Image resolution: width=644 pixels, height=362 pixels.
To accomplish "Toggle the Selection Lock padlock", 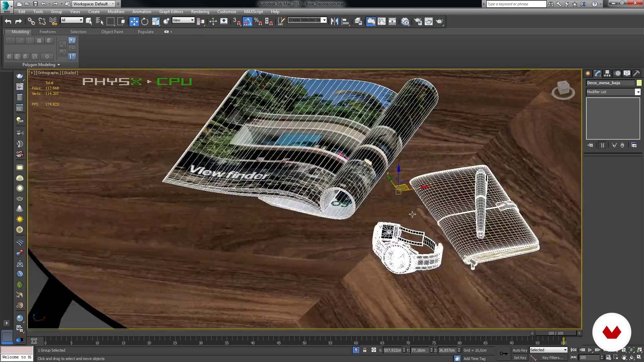I will point(365,350).
